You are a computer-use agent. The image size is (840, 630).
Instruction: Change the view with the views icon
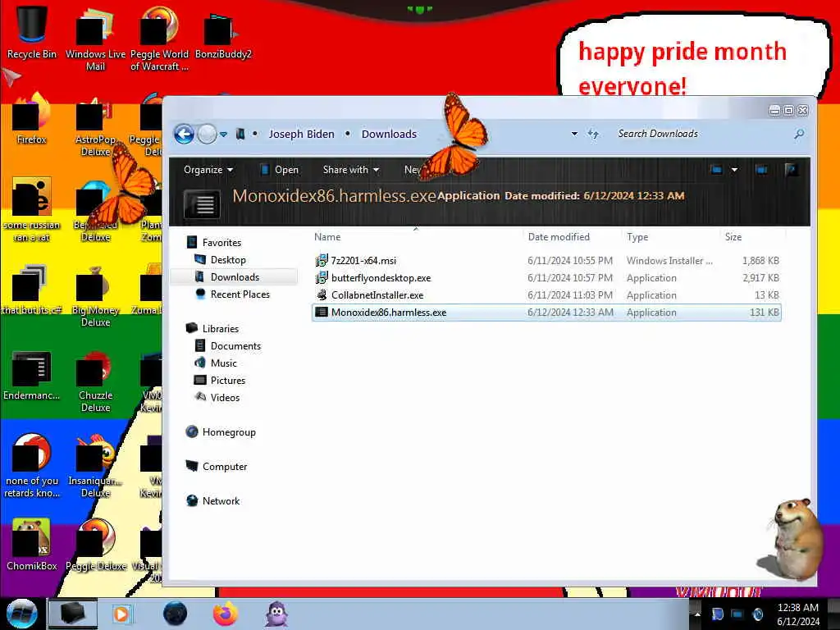tap(716, 170)
